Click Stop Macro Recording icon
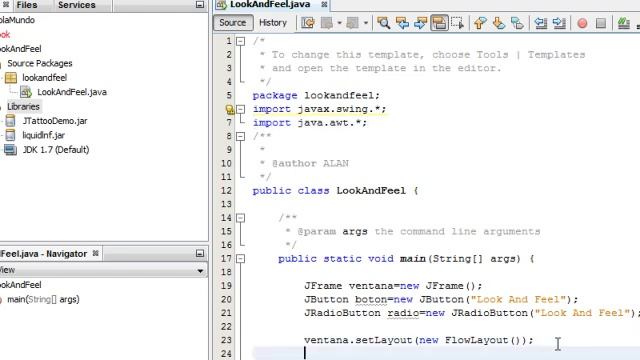 [x=601, y=23]
